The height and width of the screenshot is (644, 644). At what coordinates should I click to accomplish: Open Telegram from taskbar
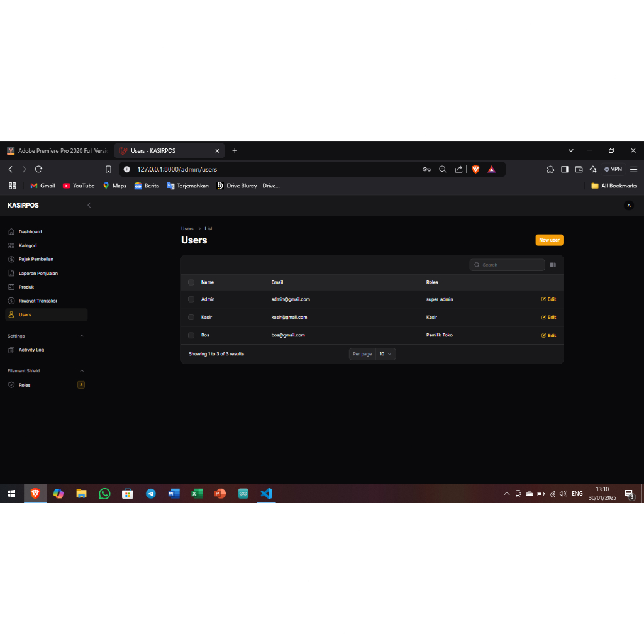click(151, 494)
